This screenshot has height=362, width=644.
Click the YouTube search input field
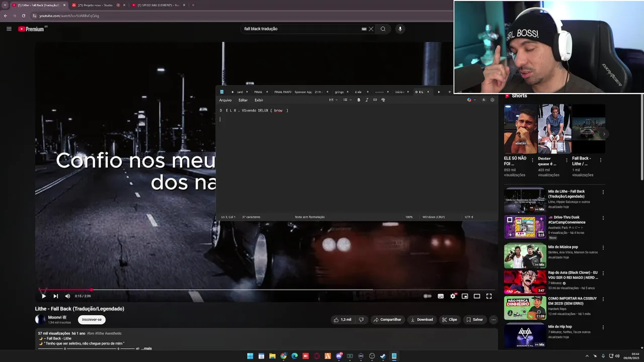pyautogui.click(x=302, y=29)
